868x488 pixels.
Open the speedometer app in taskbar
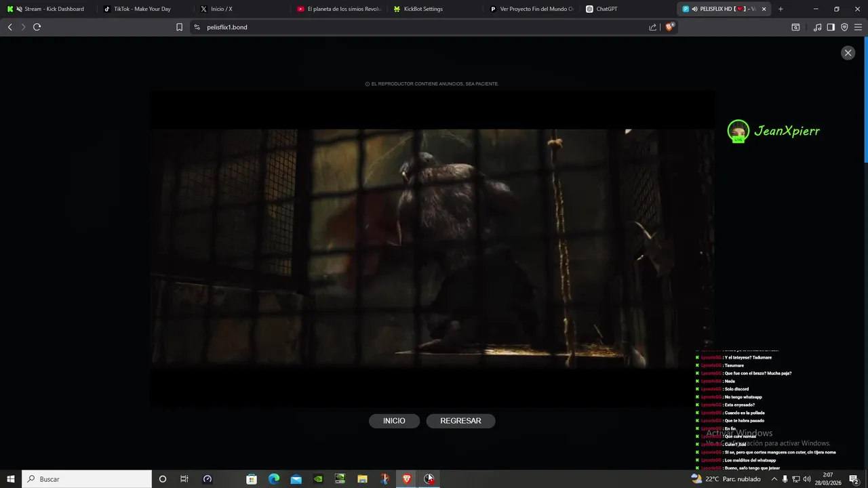tap(208, 479)
